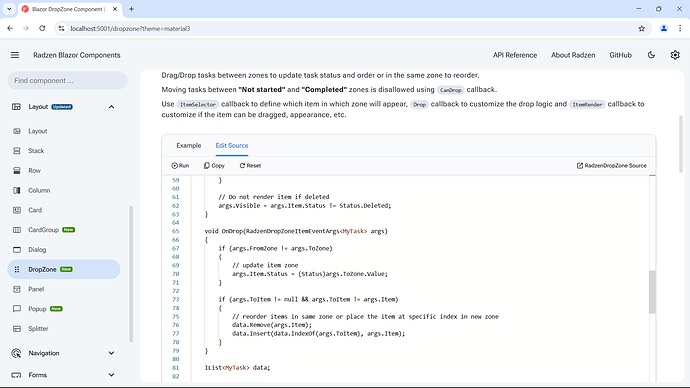Image resolution: width=690 pixels, height=388 pixels.
Task: Open the Dialog component page
Action: pyautogui.click(x=37, y=249)
